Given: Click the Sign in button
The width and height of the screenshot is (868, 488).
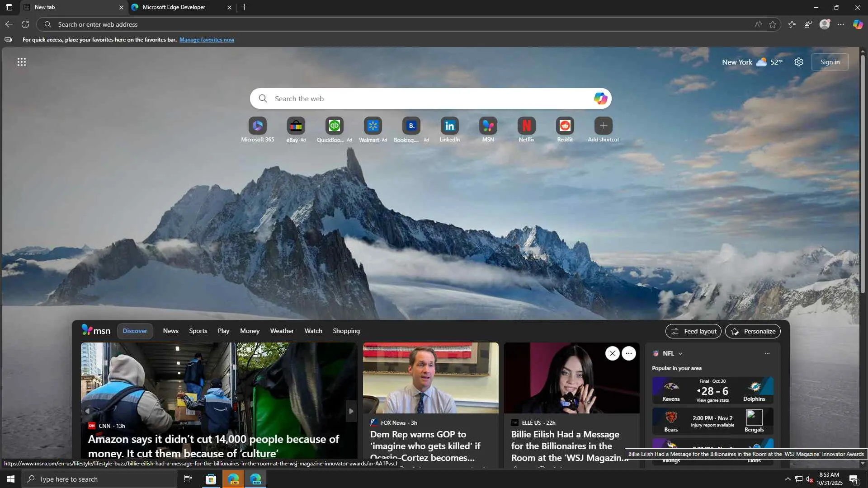Looking at the screenshot, I should coord(830,62).
